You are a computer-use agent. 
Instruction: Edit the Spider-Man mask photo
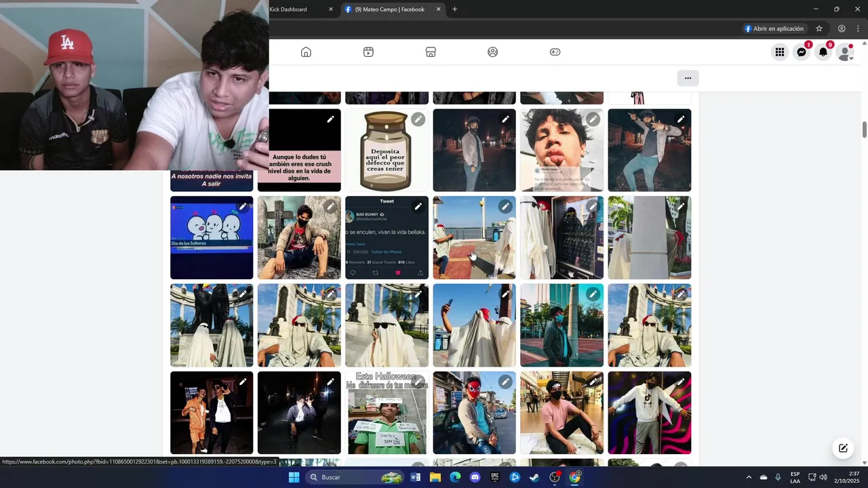tap(505, 382)
